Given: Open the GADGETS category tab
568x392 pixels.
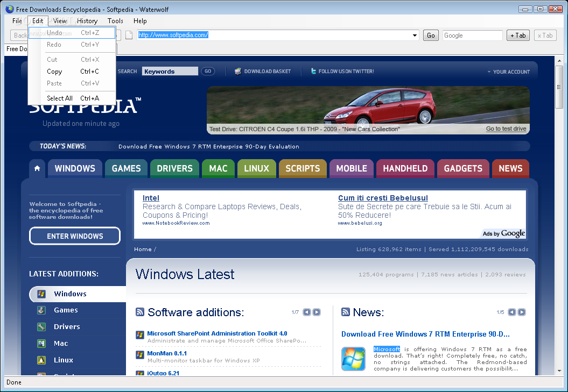Looking at the screenshot, I should [x=463, y=168].
